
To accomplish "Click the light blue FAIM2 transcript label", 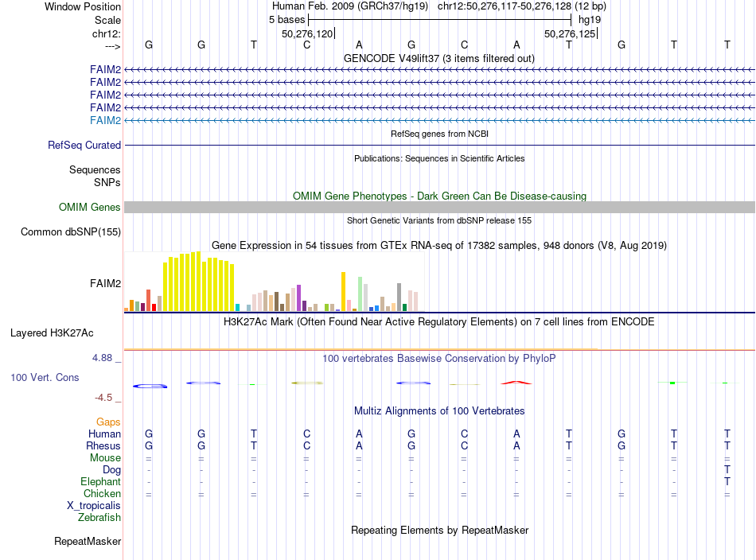I will 105,120.
